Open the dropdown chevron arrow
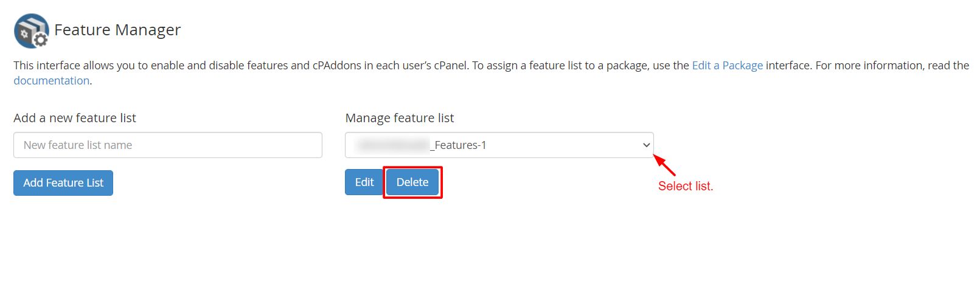980x307 pixels. (x=646, y=145)
